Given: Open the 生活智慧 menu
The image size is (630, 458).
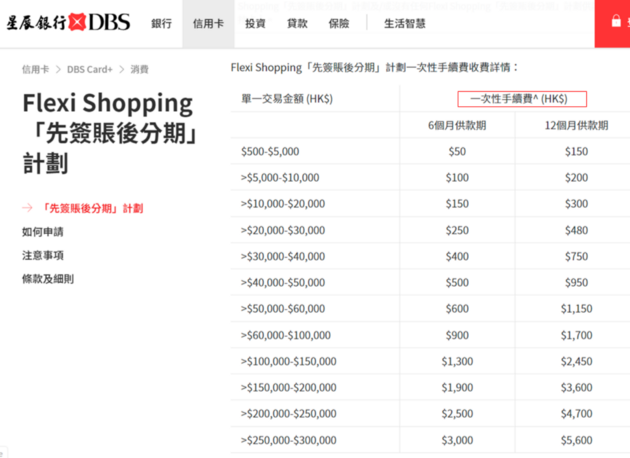Looking at the screenshot, I should pyautogui.click(x=405, y=24).
